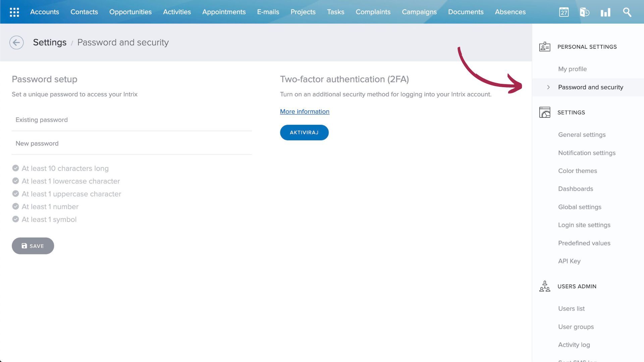The width and height of the screenshot is (644, 362).
Task: Select My profile in the sidebar
Action: click(x=572, y=69)
